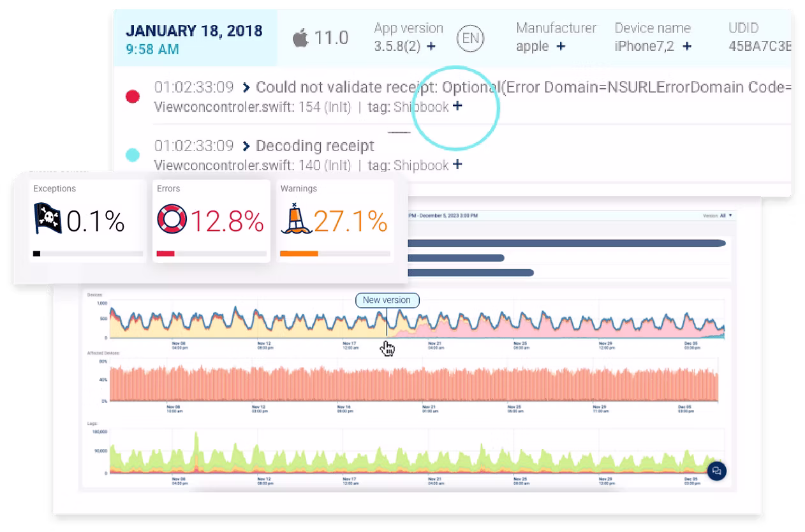
Task: Open the chat support bubble icon
Action: (x=716, y=471)
